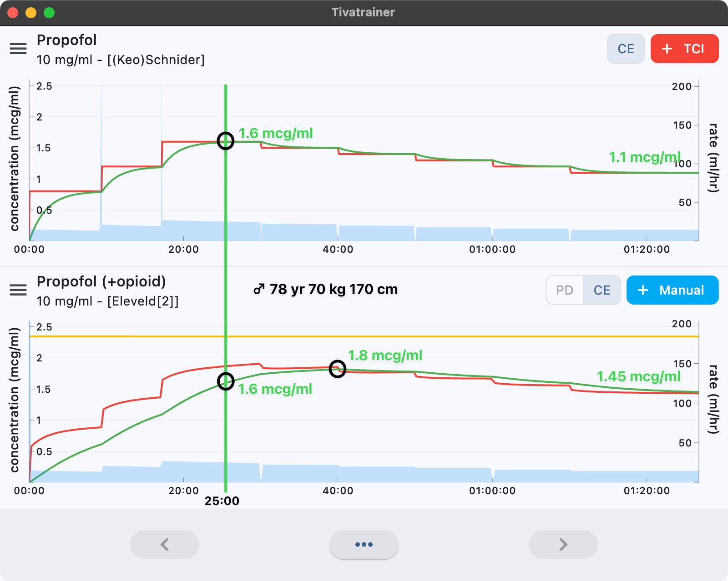Open the three-dot more options button
This screenshot has height=581, width=728.
click(x=364, y=544)
